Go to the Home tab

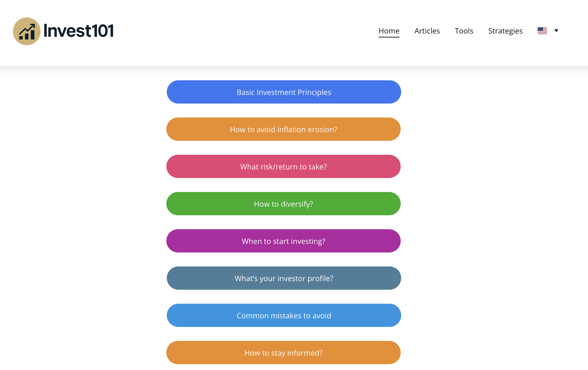pos(389,31)
